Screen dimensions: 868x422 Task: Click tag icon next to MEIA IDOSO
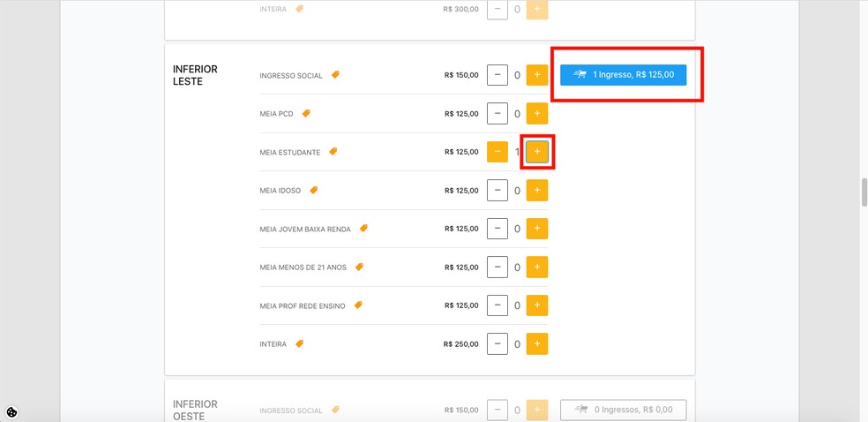[x=314, y=190]
